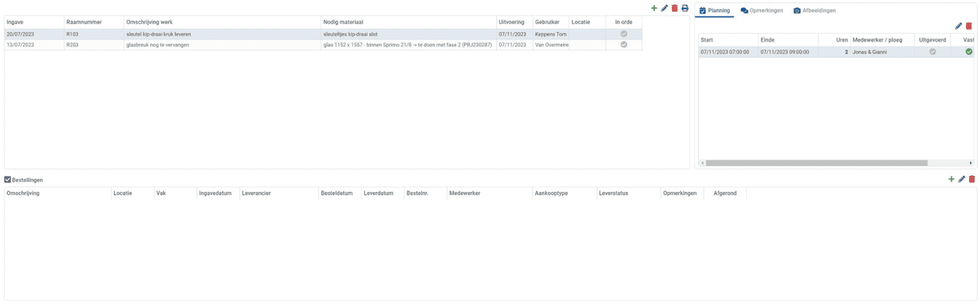Toggle Uitgevoerd for Jonas & Gianni planning
The width and height of the screenshot is (980, 305).
tap(932, 52)
